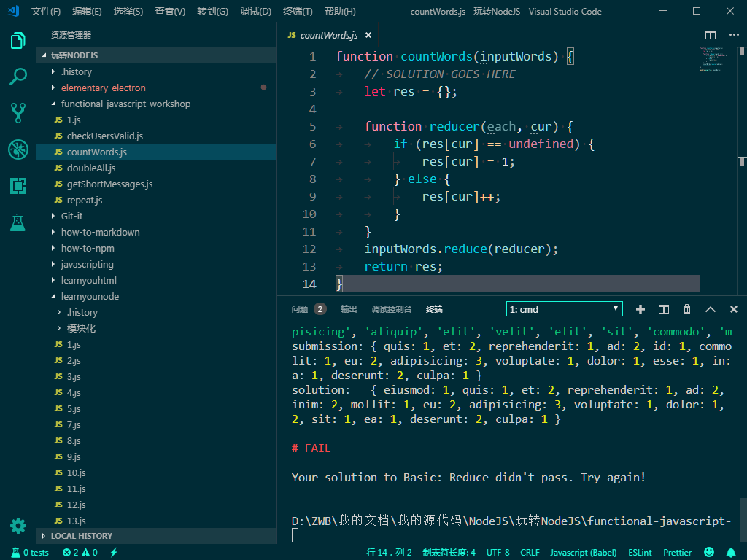The height and width of the screenshot is (560, 747).
Task: Open the terminal selector showing 1: cmd
Action: point(563,308)
